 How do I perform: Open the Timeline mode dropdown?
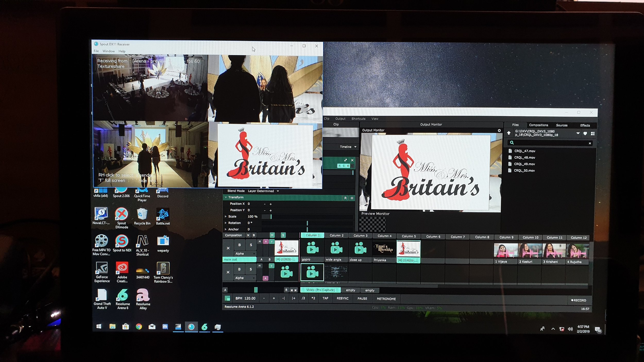348,147
